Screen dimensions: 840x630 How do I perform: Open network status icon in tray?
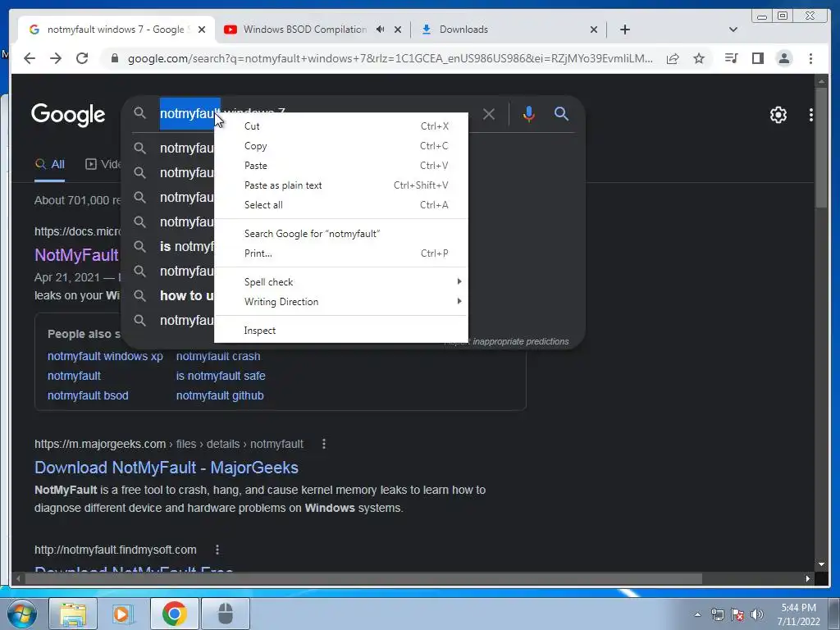pyautogui.click(x=717, y=614)
